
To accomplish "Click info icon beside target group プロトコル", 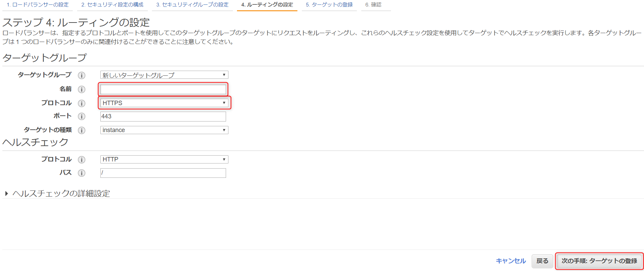I will pyautogui.click(x=82, y=103).
